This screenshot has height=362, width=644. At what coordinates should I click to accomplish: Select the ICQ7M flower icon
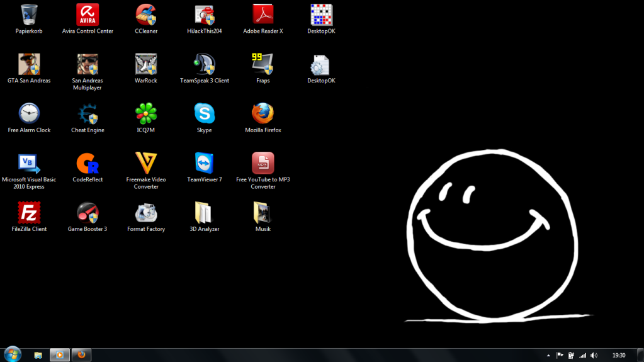tap(146, 114)
